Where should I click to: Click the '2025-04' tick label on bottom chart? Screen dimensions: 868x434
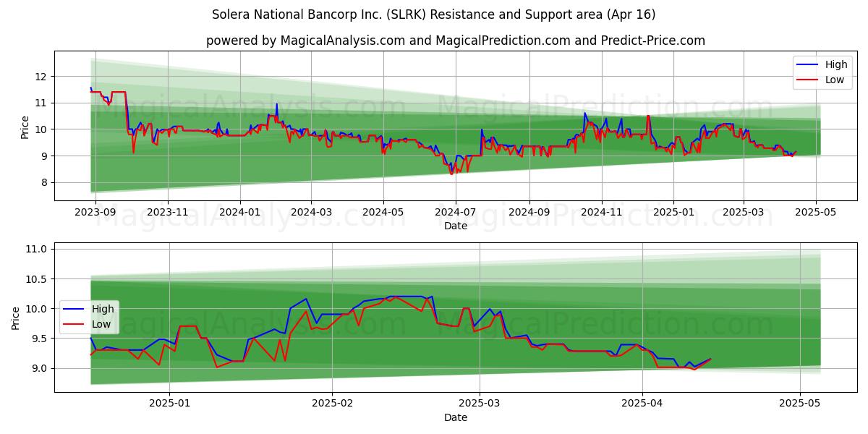643,404
